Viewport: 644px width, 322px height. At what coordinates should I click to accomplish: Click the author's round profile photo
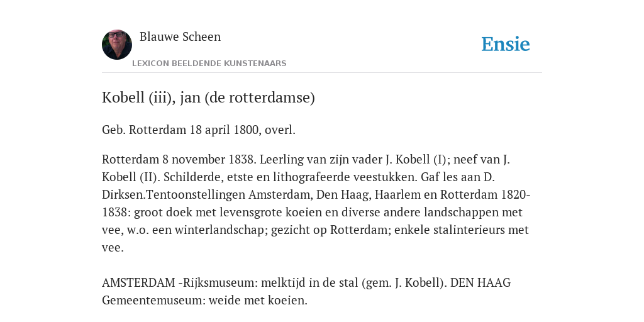pos(117,45)
